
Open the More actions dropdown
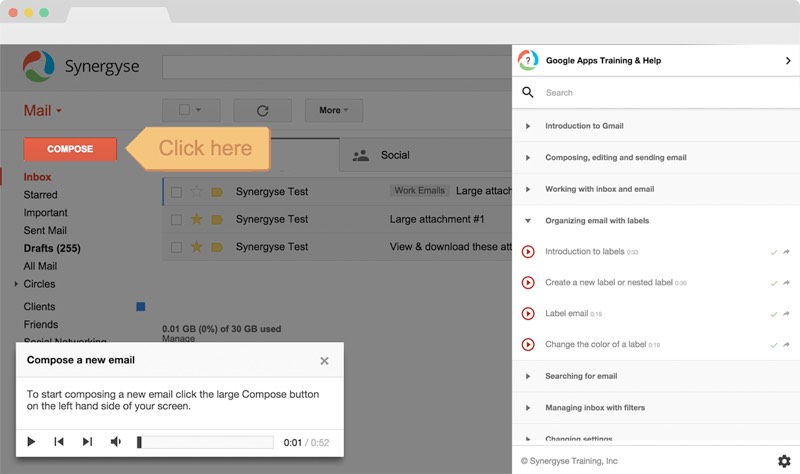pos(333,110)
